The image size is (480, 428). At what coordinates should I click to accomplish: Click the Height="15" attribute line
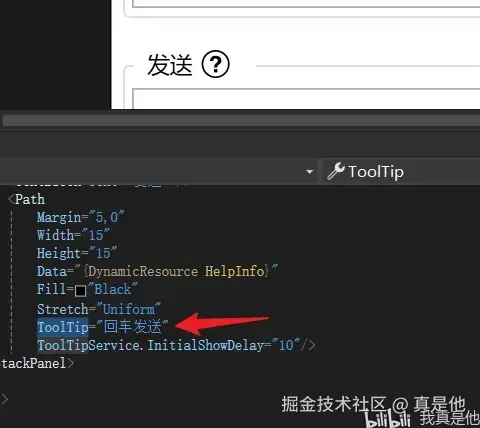(77, 253)
